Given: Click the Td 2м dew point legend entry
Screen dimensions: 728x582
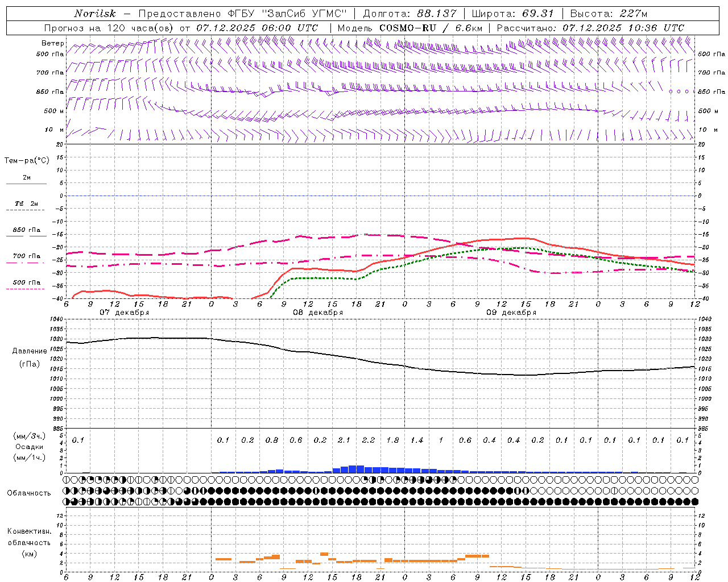Looking at the screenshot, I should point(27,203).
